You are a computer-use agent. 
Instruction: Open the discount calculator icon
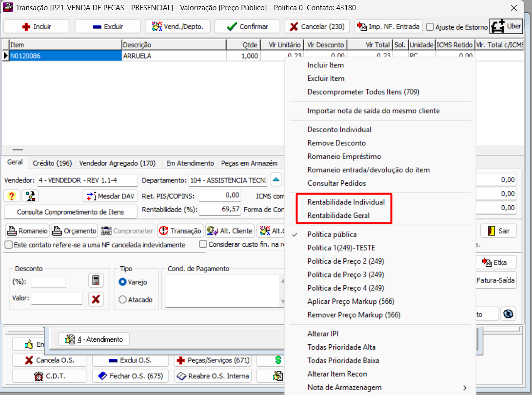click(96, 280)
